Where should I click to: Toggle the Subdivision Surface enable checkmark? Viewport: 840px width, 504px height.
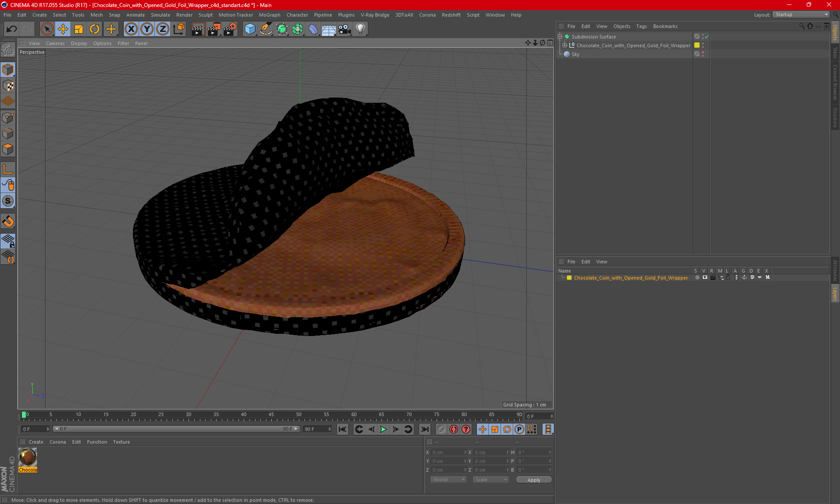click(707, 37)
